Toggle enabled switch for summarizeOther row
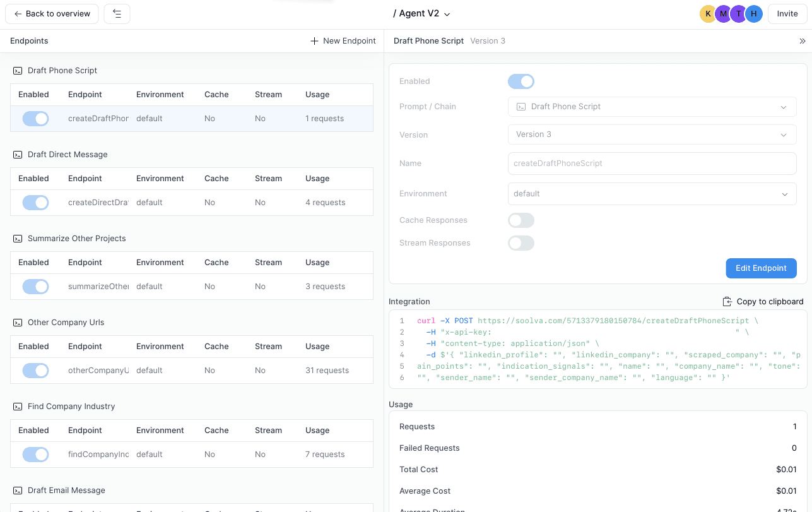 [35, 287]
